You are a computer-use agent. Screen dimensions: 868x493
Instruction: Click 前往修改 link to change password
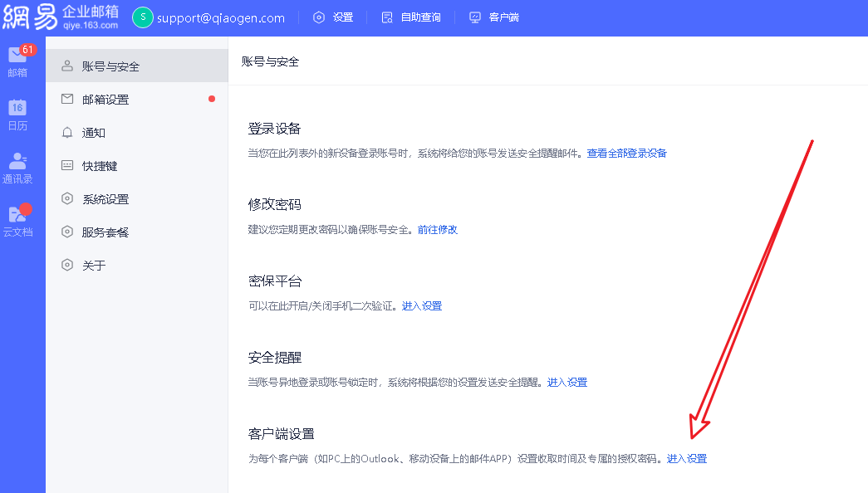[x=437, y=230]
